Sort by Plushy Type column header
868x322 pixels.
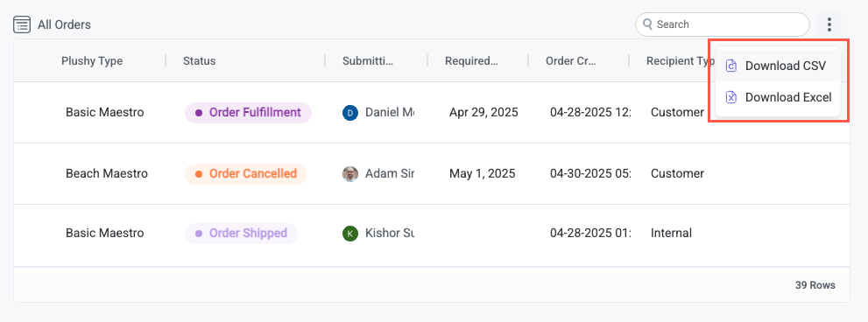click(92, 61)
